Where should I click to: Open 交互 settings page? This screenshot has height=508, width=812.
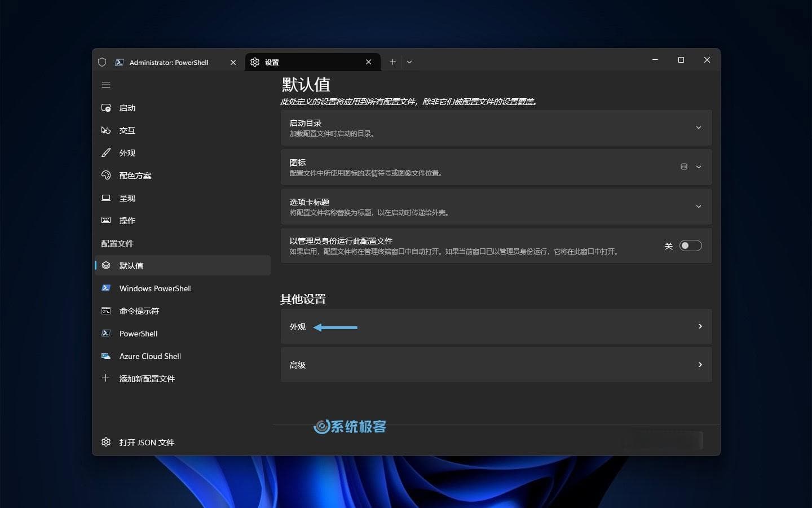click(183, 130)
